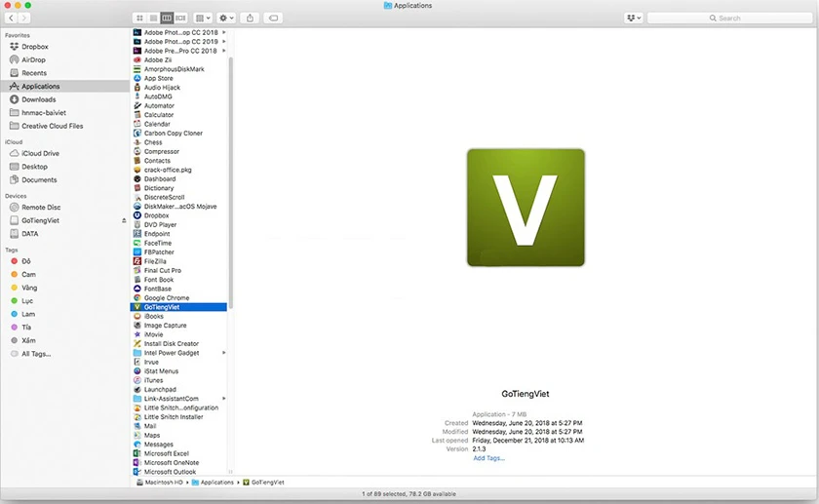Click the file list vertical scrollbar
The width and height of the screenshot is (819, 504).
230,183
